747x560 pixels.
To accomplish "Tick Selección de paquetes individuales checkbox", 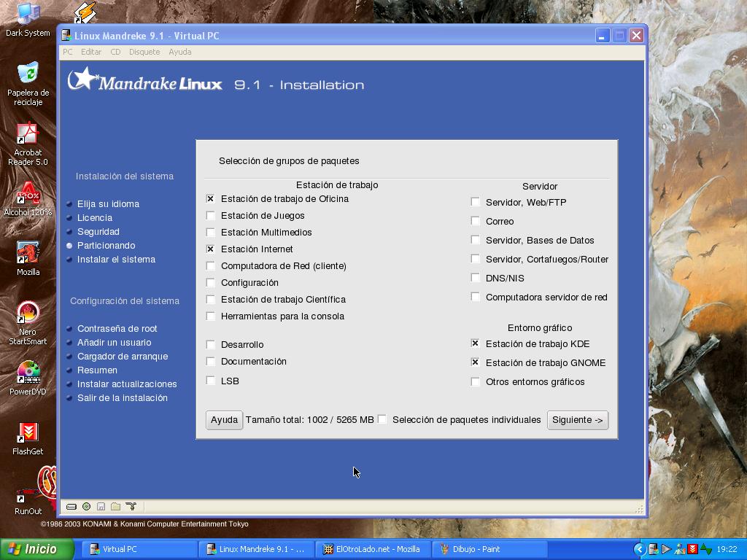I will point(382,419).
